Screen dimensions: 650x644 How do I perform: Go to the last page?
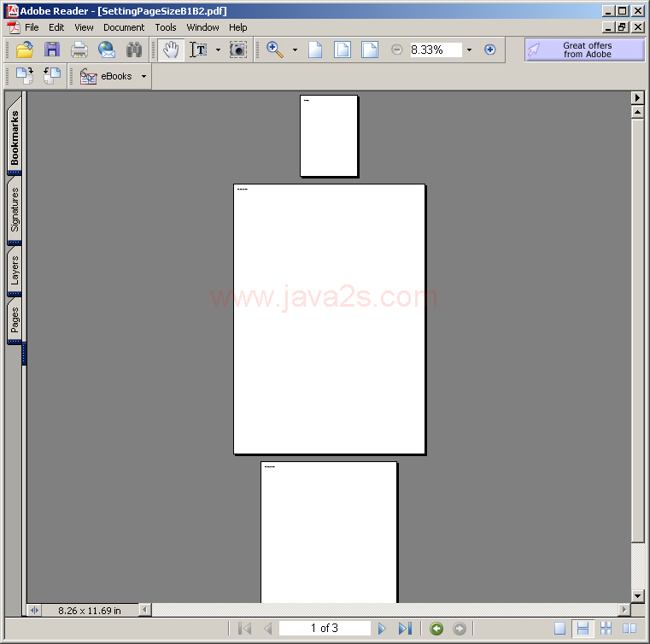405,629
